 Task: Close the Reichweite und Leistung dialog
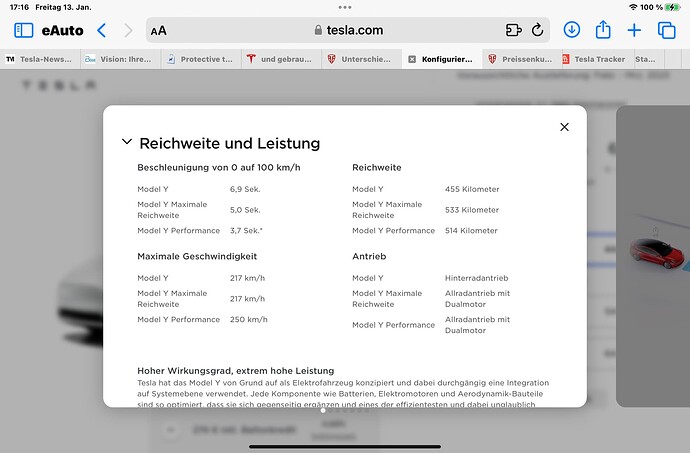pyautogui.click(x=564, y=127)
